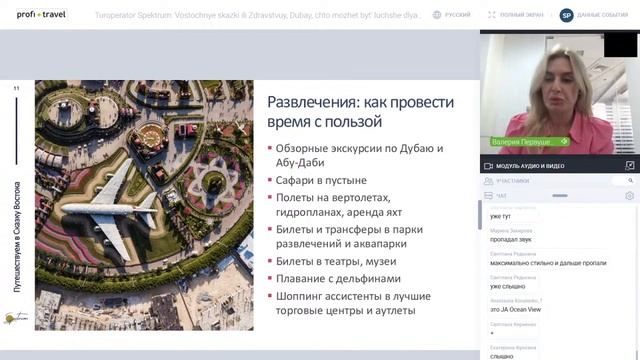640x360 pixels.
Task: Click the bullet 'Плавание с дельфинами'
Action: (338, 278)
